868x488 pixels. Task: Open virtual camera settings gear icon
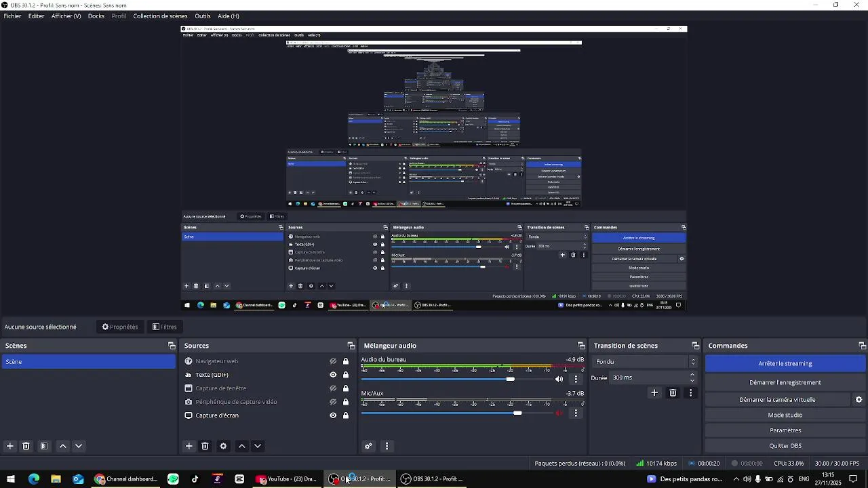click(x=859, y=400)
